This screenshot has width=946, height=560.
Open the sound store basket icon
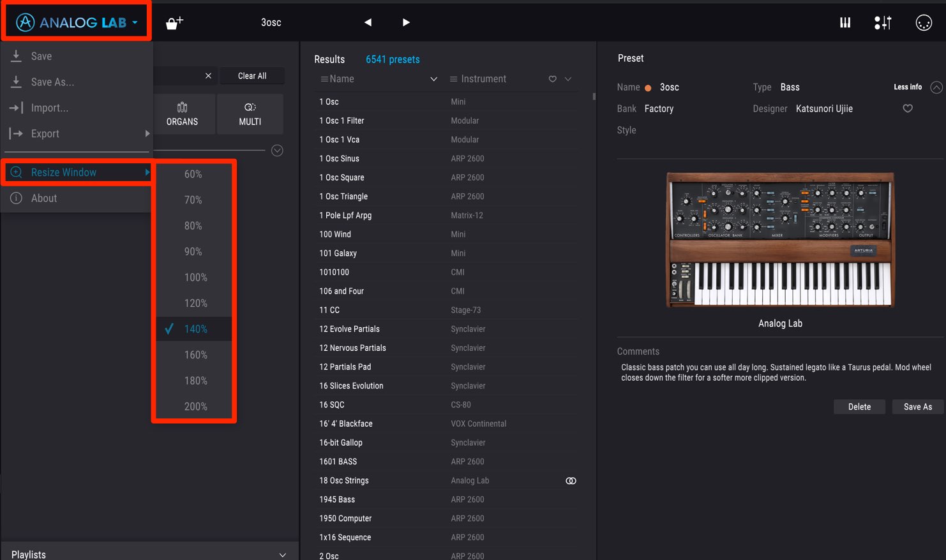click(x=174, y=23)
